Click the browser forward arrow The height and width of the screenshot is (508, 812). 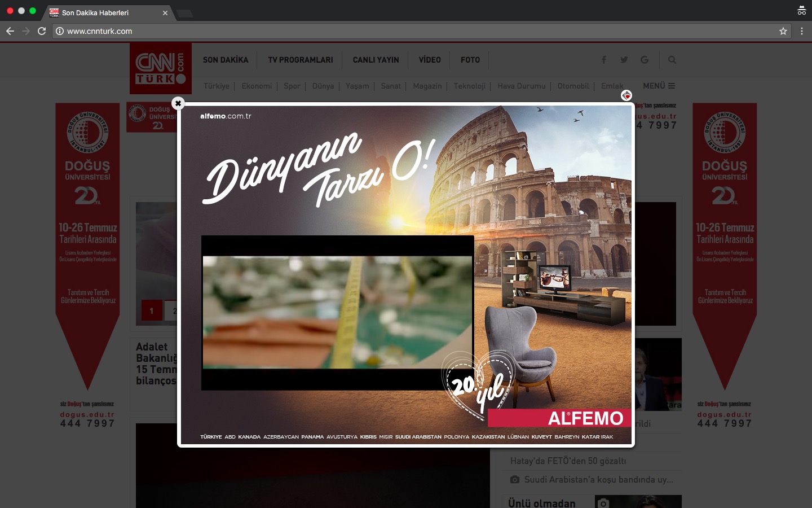point(26,31)
